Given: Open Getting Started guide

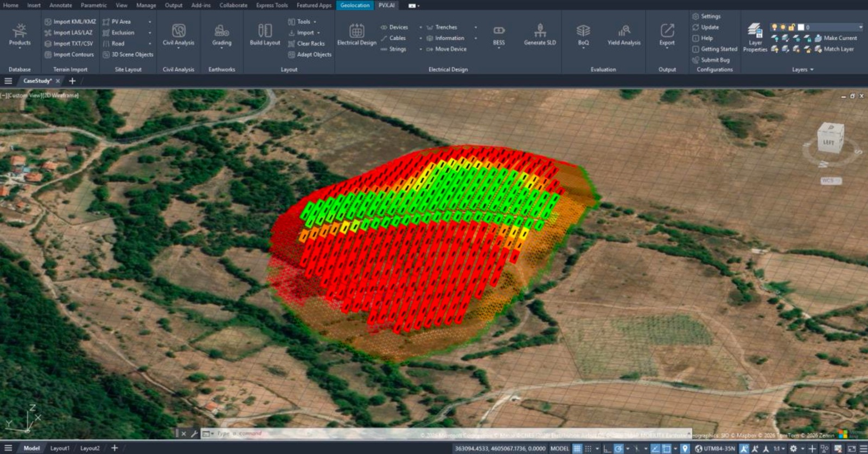Looking at the screenshot, I should 714,49.
